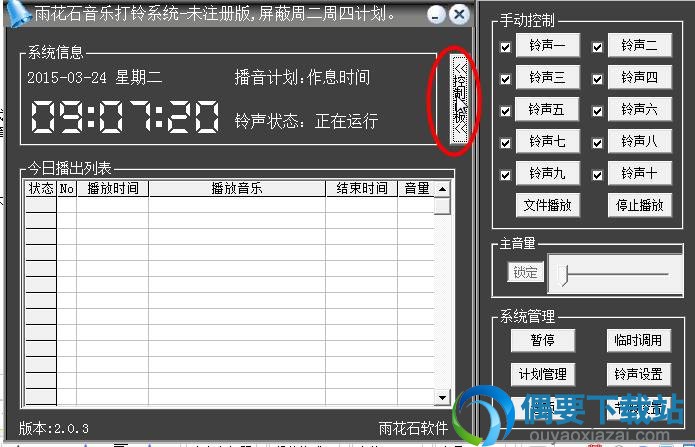695x447 pixels.
Task: Clear the 铃声十 checkbox
Action: click(x=597, y=175)
